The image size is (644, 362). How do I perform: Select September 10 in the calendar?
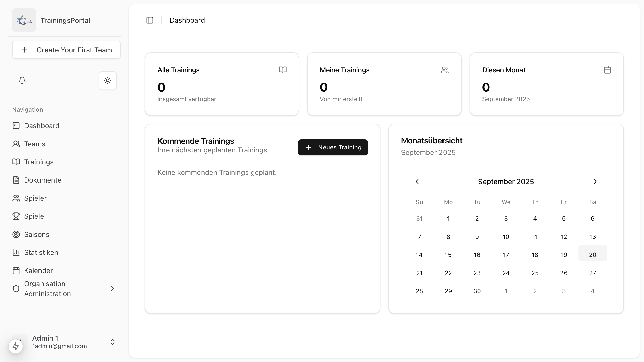pyautogui.click(x=506, y=237)
